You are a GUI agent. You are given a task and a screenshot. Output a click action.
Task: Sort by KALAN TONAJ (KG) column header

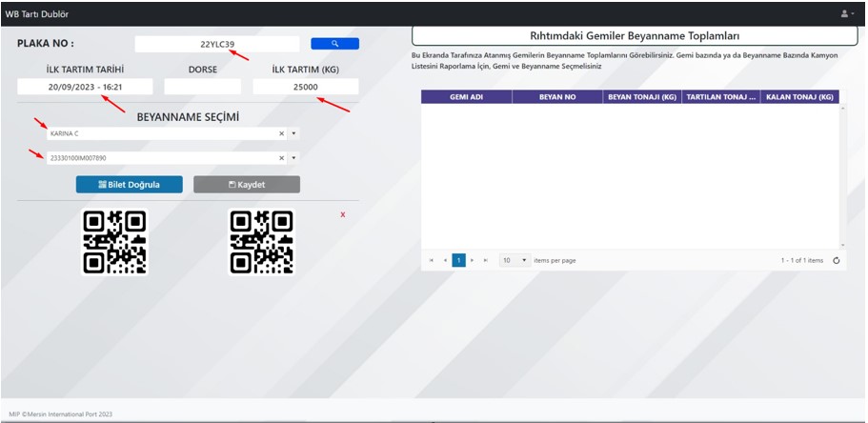point(800,97)
